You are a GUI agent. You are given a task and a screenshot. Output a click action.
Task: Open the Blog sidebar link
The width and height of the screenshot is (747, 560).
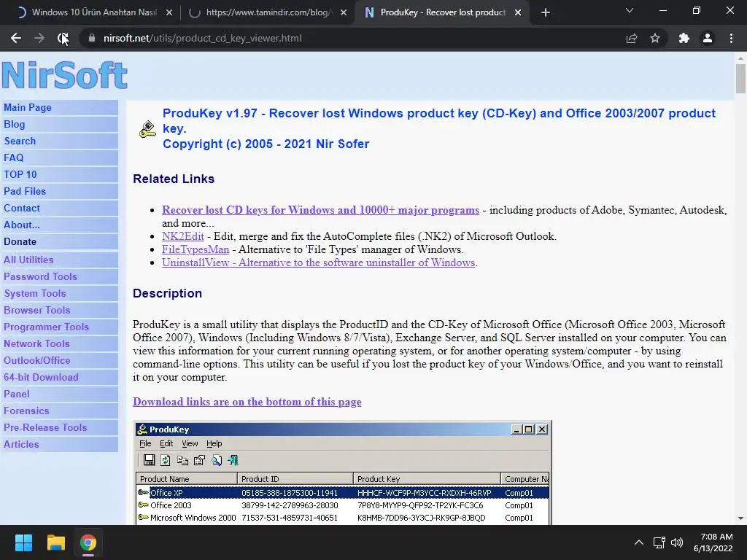(x=60, y=124)
